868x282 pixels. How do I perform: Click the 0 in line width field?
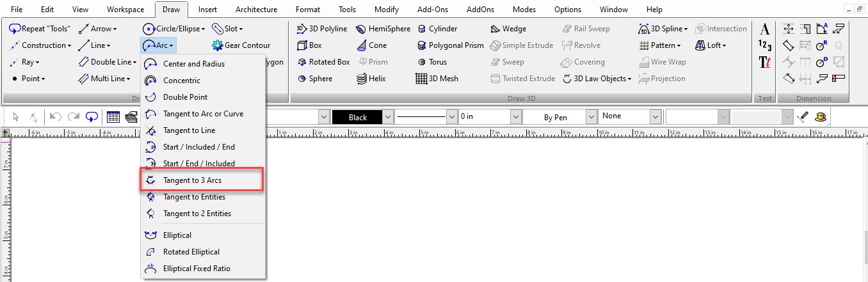[484, 117]
